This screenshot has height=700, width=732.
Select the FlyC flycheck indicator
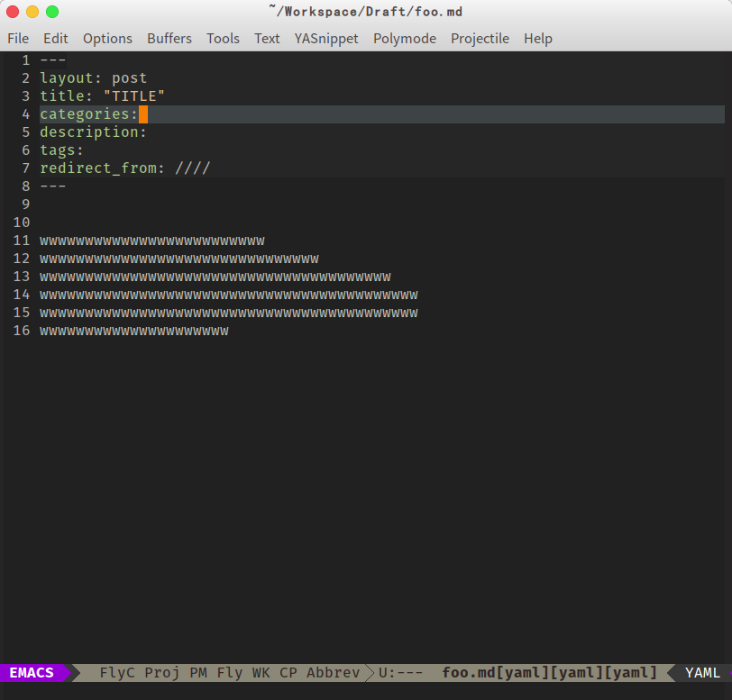pyautogui.click(x=115, y=672)
